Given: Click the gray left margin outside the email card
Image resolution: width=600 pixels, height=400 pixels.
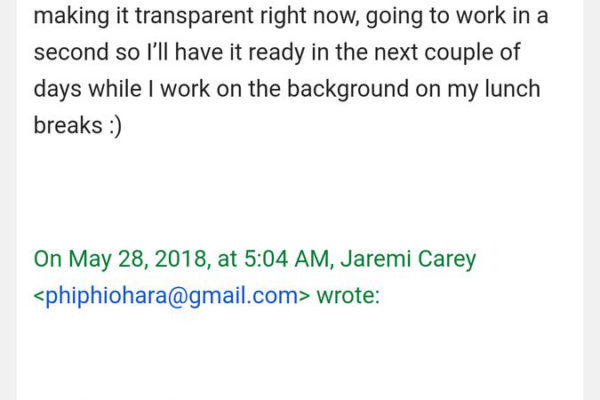Looking at the screenshot, I should tap(8, 200).
